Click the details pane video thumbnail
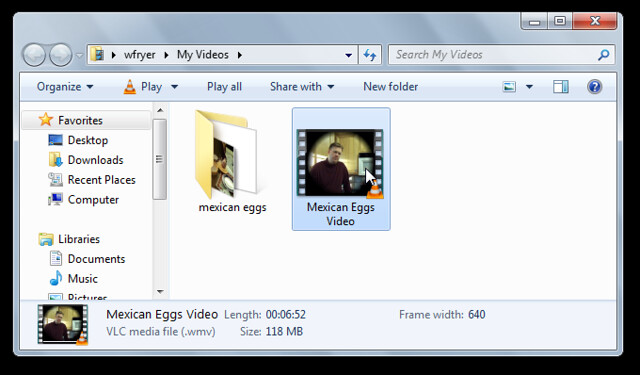Image resolution: width=640 pixels, height=375 pixels. [x=62, y=324]
